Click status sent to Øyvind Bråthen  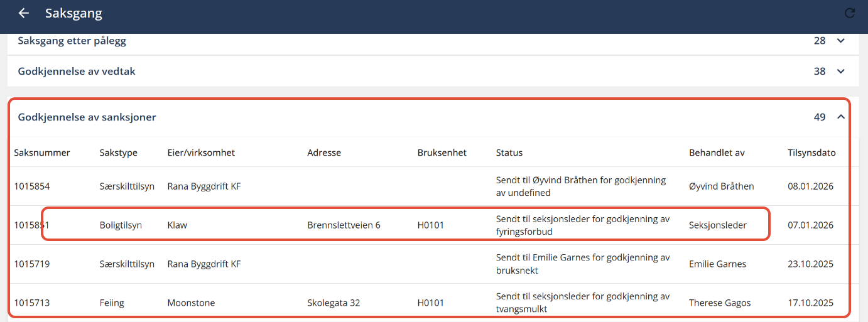click(580, 186)
